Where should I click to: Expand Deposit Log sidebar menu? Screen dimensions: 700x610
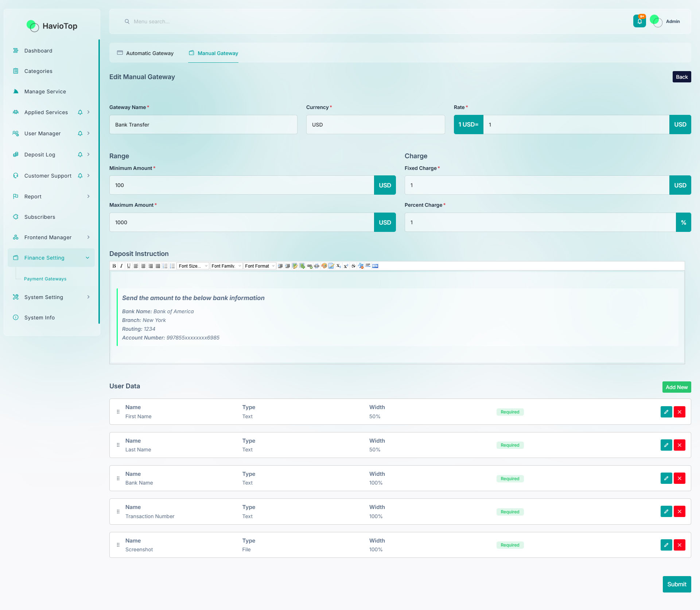click(51, 155)
